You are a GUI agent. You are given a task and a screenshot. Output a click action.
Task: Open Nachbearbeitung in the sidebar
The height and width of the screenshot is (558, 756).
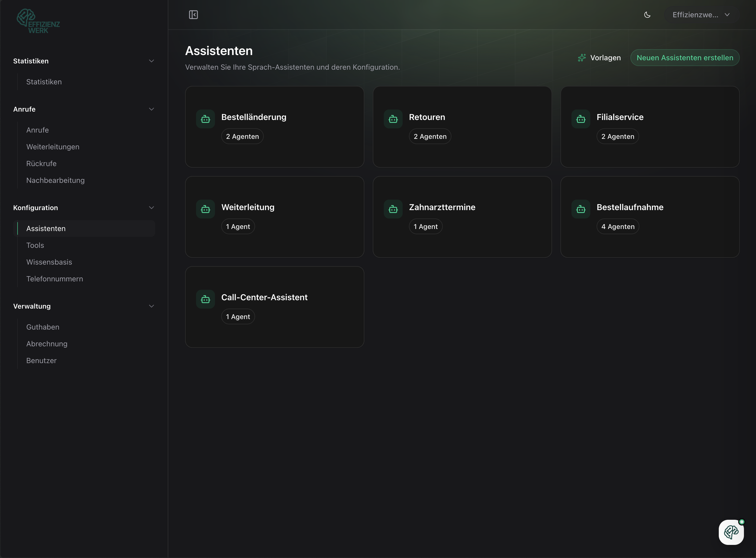tap(55, 180)
